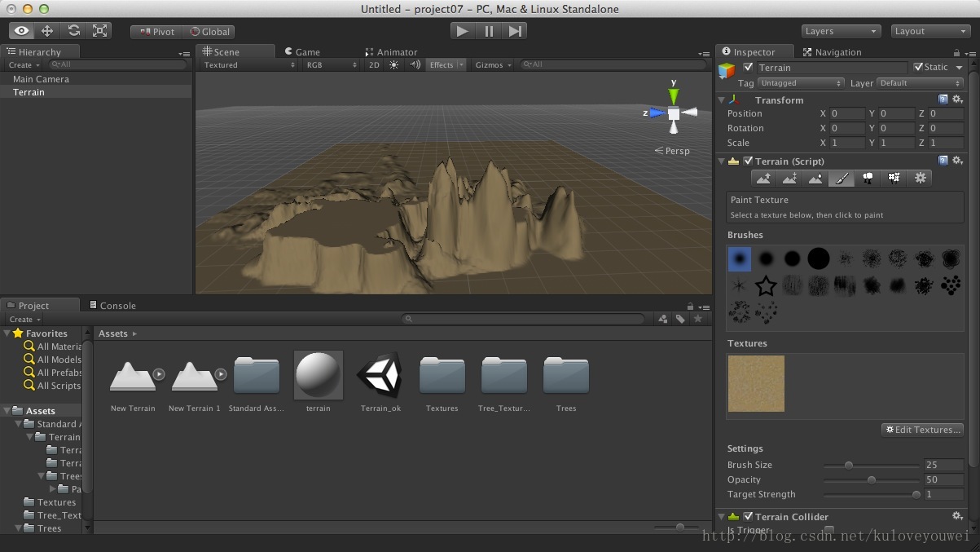980x552 pixels.
Task: Toggle the Pivot handle position
Action: coord(156,32)
